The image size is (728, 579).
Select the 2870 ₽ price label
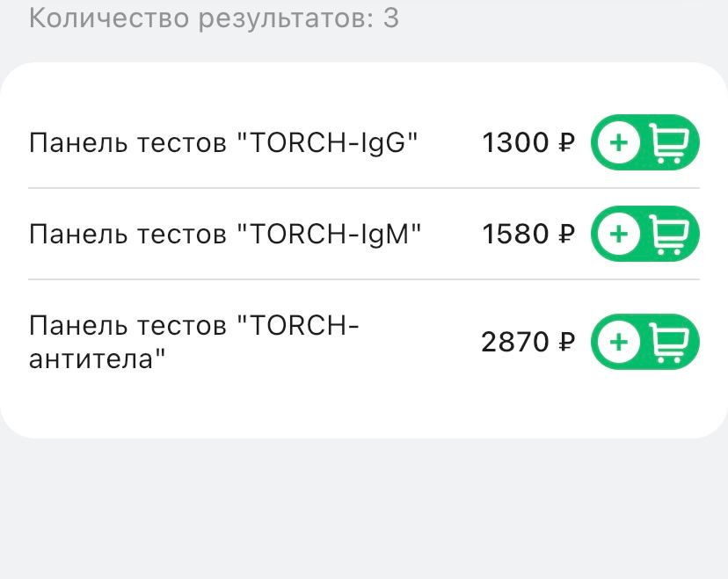(528, 342)
